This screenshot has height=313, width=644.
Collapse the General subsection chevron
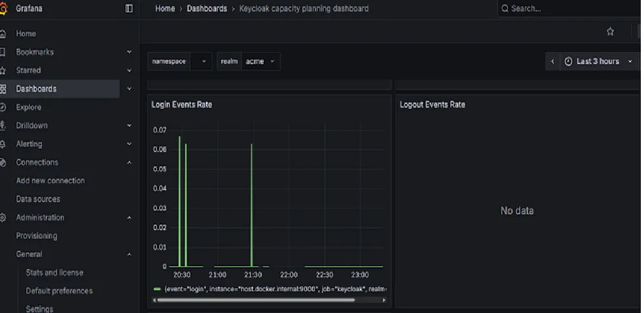point(129,255)
